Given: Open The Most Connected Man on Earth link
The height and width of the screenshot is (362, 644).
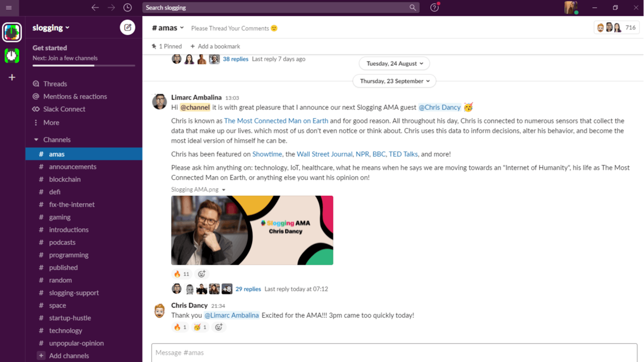Looking at the screenshot, I should (276, 121).
